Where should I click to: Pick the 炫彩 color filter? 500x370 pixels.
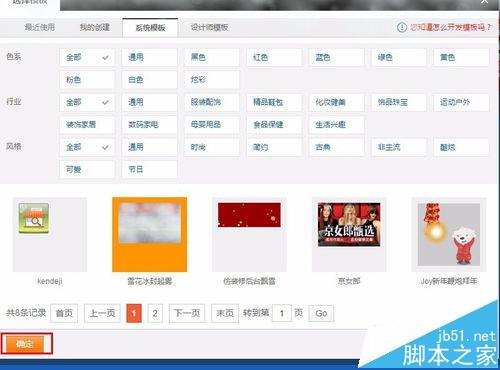[x=212, y=80]
